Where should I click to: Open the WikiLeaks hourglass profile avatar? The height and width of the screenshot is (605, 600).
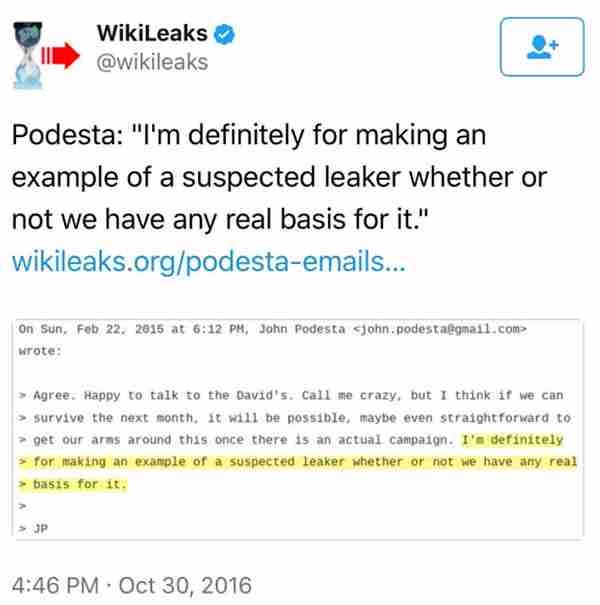(28, 56)
